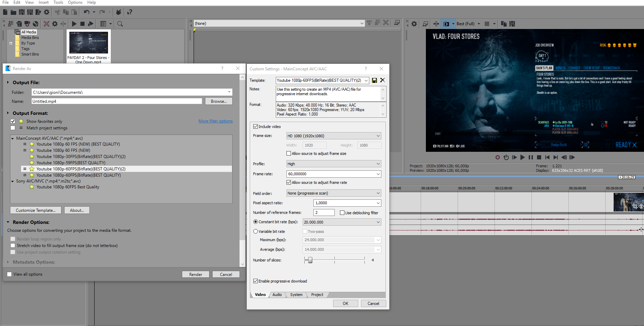
Task: Toggle Loop Playback under the preview
Action: (506, 157)
